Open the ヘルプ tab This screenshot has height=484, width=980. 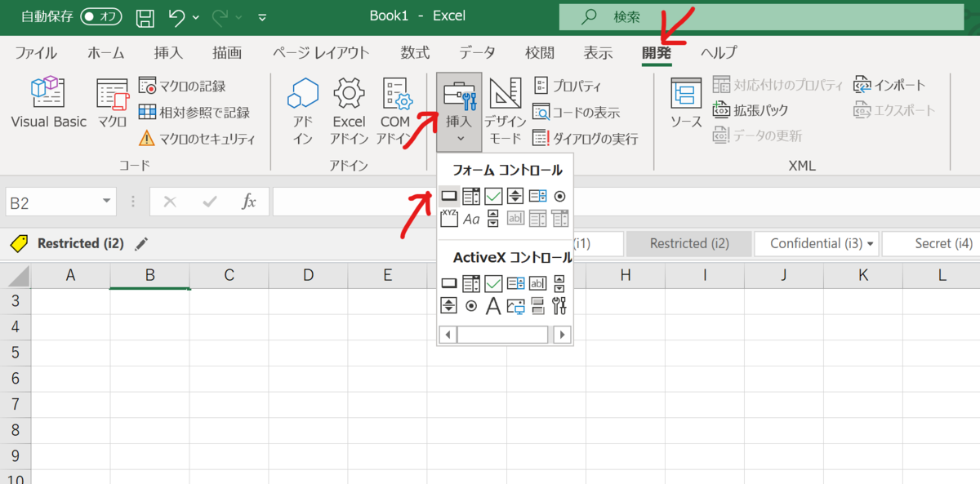tap(719, 53)
